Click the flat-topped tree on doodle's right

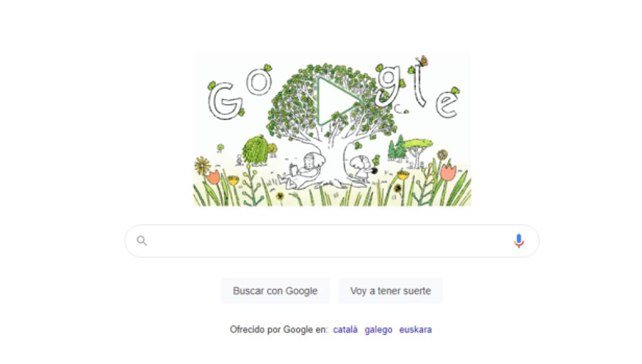tap(417, 151)
